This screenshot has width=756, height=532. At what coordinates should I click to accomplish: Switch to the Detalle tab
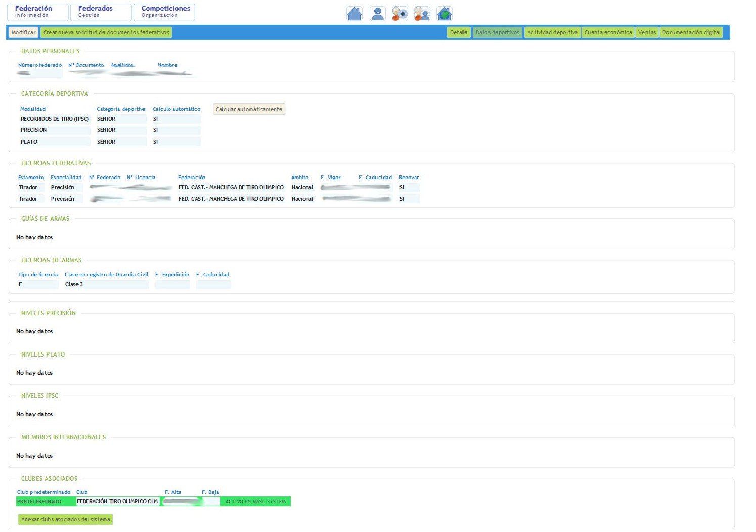pos(458,32)
